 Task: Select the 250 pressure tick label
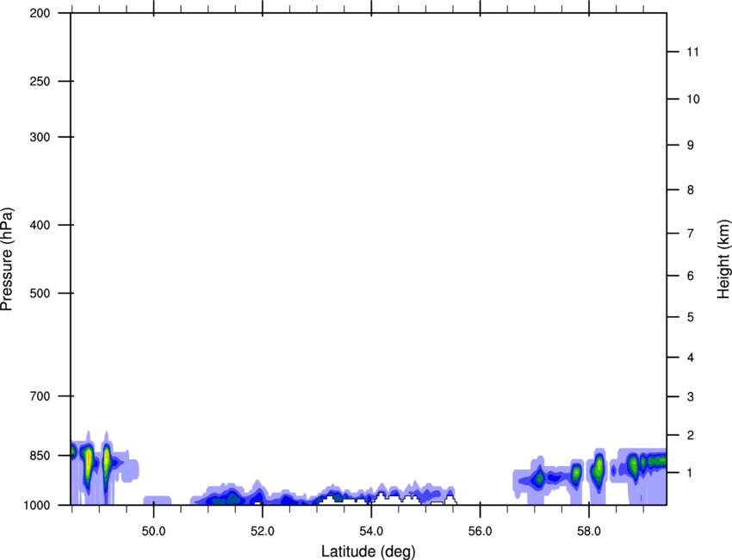click(40, 82)
